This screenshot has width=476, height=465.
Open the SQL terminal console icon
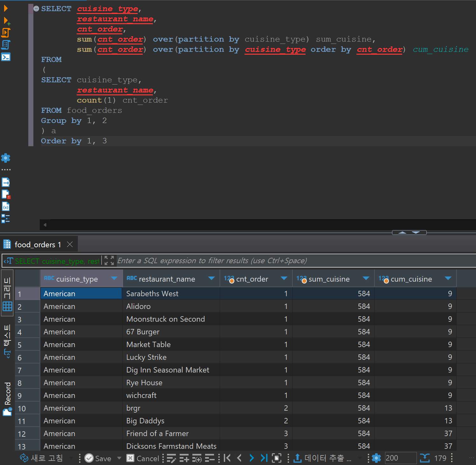[x=6, y=57]
